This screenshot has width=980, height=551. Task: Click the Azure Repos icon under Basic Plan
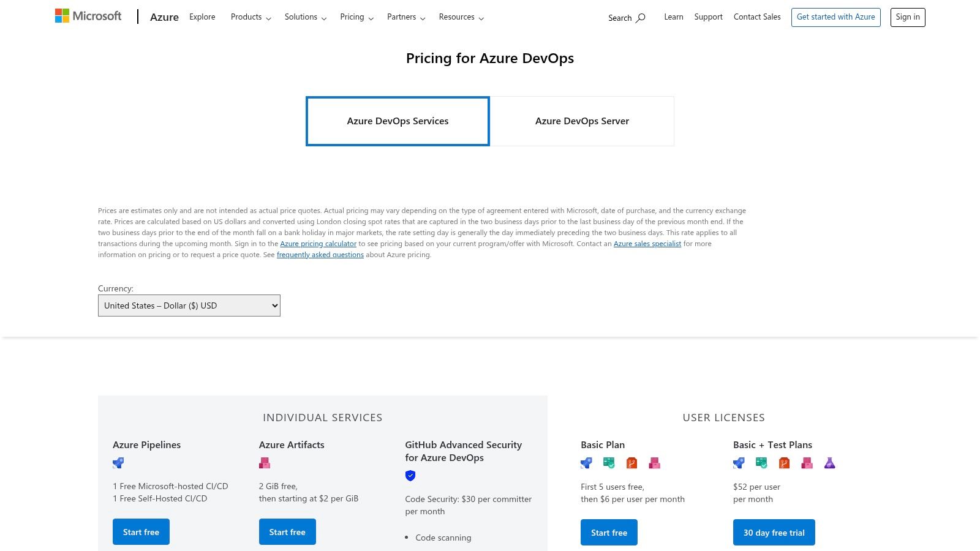point(631,463)
